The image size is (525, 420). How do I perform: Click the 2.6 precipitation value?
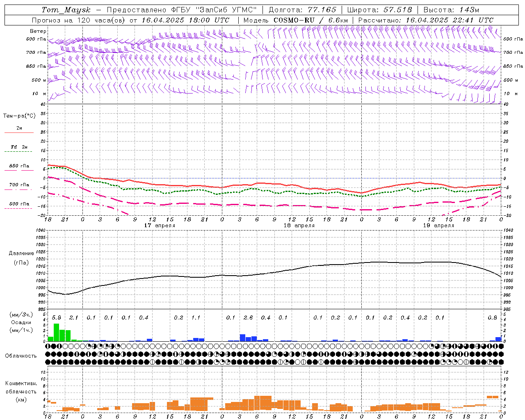click(x=248, y=317)
